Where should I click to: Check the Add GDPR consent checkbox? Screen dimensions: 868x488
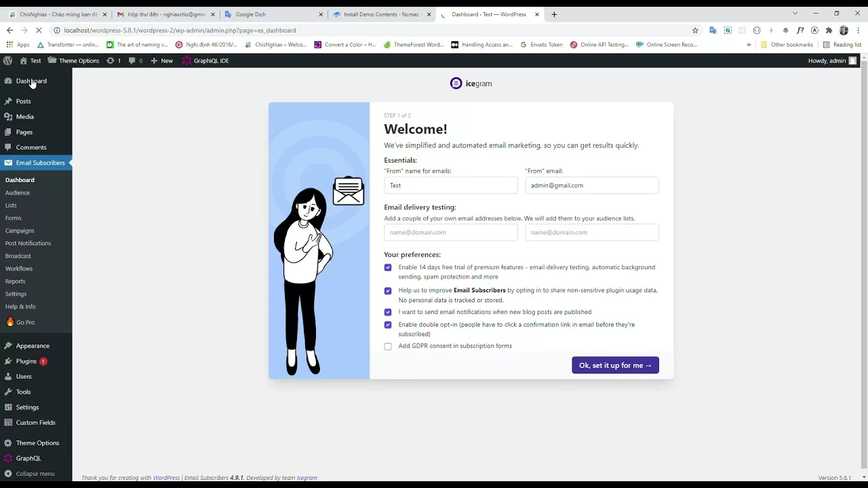[x=388, y=346]
